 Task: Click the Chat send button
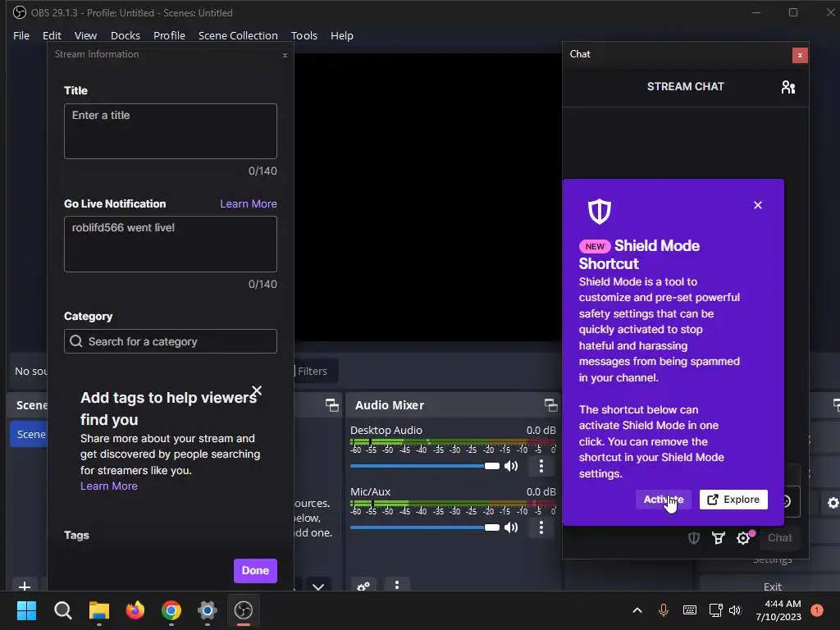tap(779, 538)
